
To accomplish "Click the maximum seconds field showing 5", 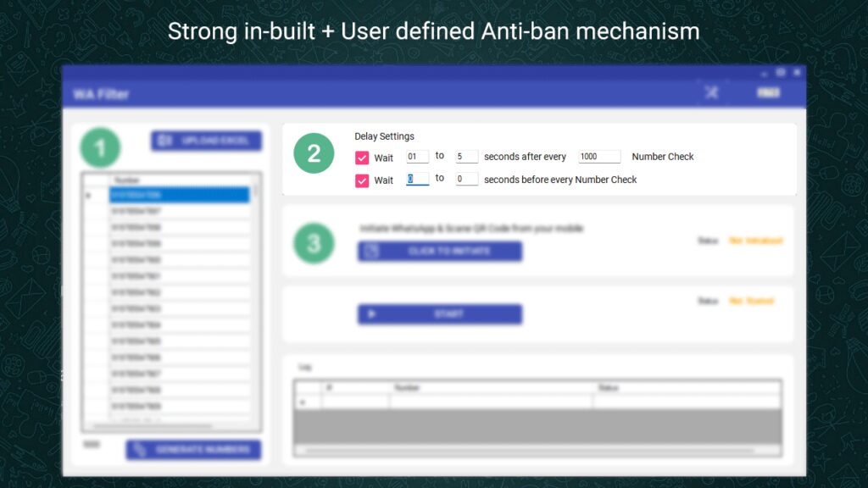I will [x=466, y=157].
